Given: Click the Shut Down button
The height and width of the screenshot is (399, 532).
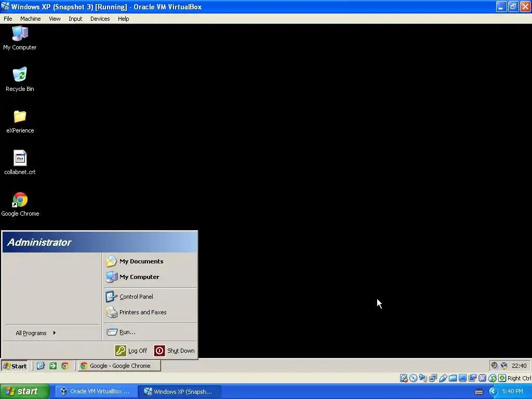Looking at the screenshot, I should tap(175, 351).
